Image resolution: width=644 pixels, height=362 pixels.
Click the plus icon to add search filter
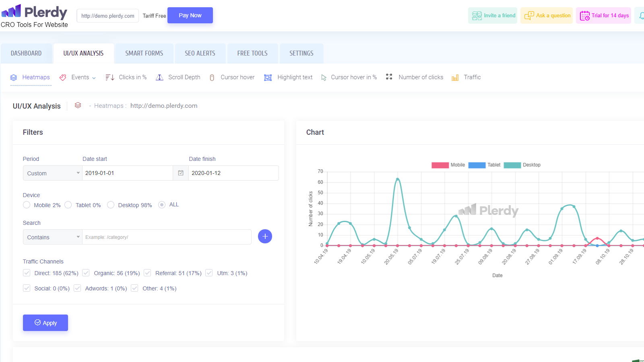click(265, 237)
